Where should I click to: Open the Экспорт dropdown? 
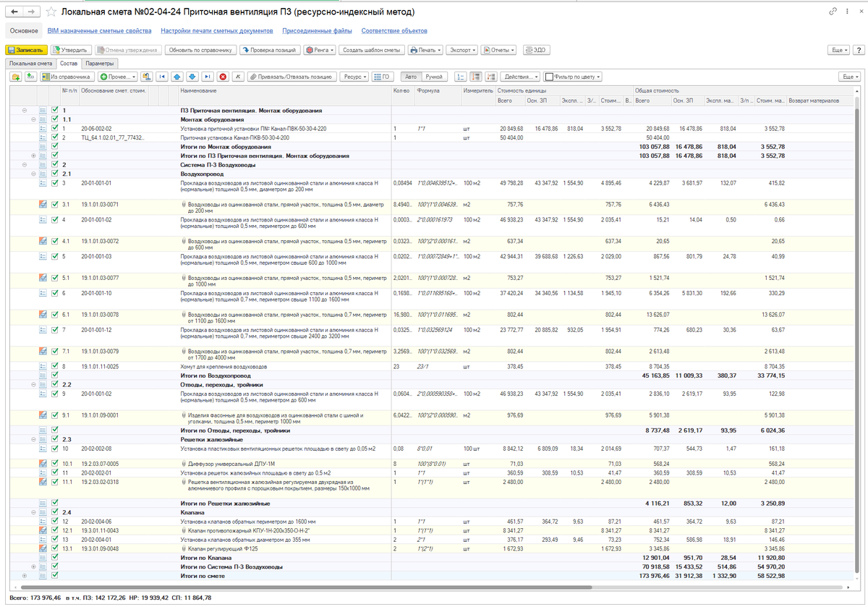click(462, 50)
